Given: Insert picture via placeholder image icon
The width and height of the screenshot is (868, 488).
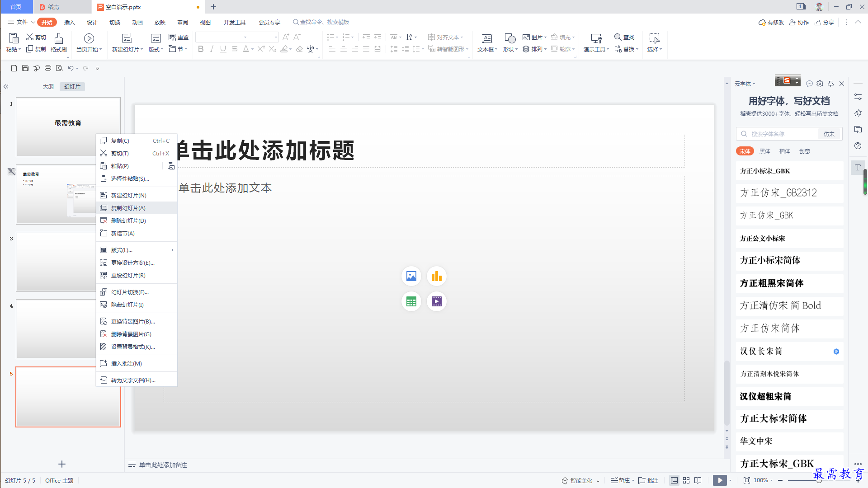Looking at the screenshot, I should [411, 276].
